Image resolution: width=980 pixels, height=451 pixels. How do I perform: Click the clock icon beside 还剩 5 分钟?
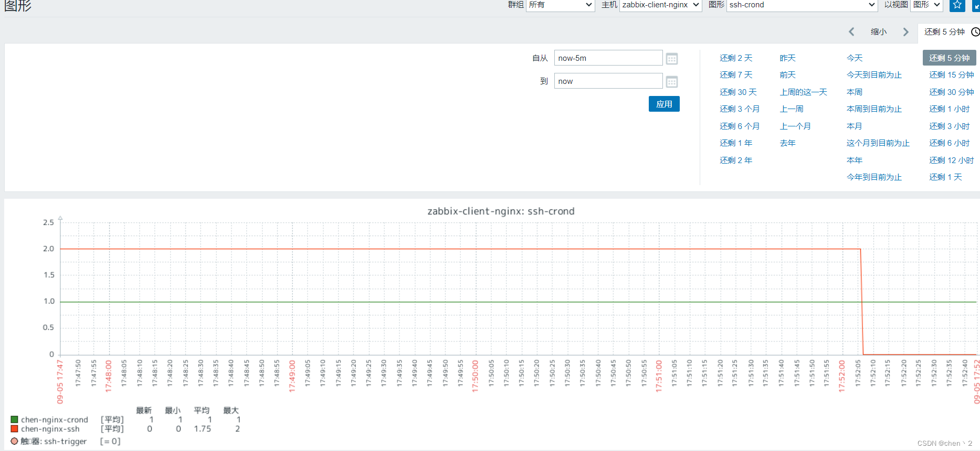point(975,32)
